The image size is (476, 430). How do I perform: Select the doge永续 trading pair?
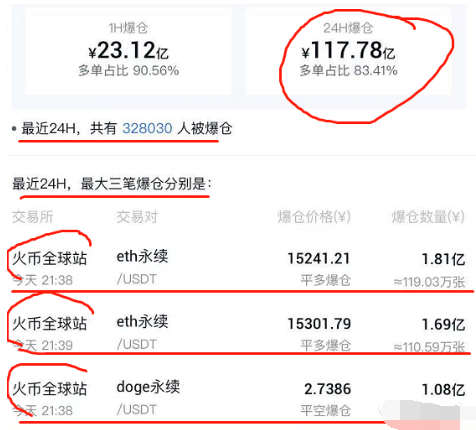[148, 387]
